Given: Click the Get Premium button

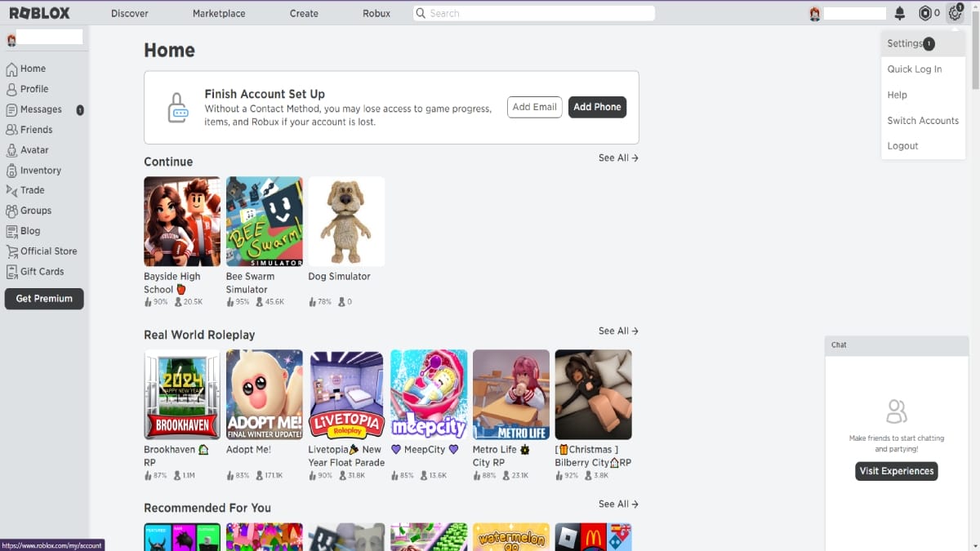Looking at the screenshot, I should [44, 299].
